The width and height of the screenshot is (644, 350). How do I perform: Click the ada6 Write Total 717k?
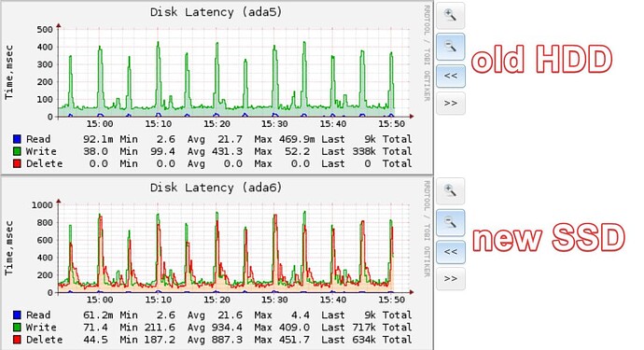(364, 328)
